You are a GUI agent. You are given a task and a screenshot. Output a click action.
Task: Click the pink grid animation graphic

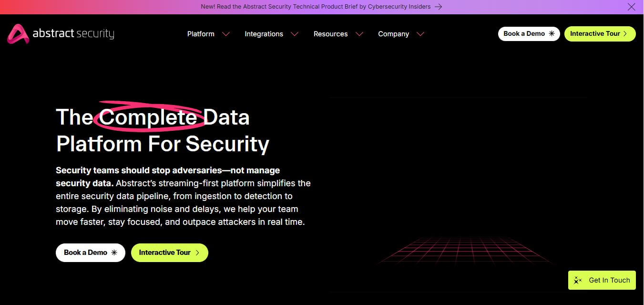(x=465, y=251)
